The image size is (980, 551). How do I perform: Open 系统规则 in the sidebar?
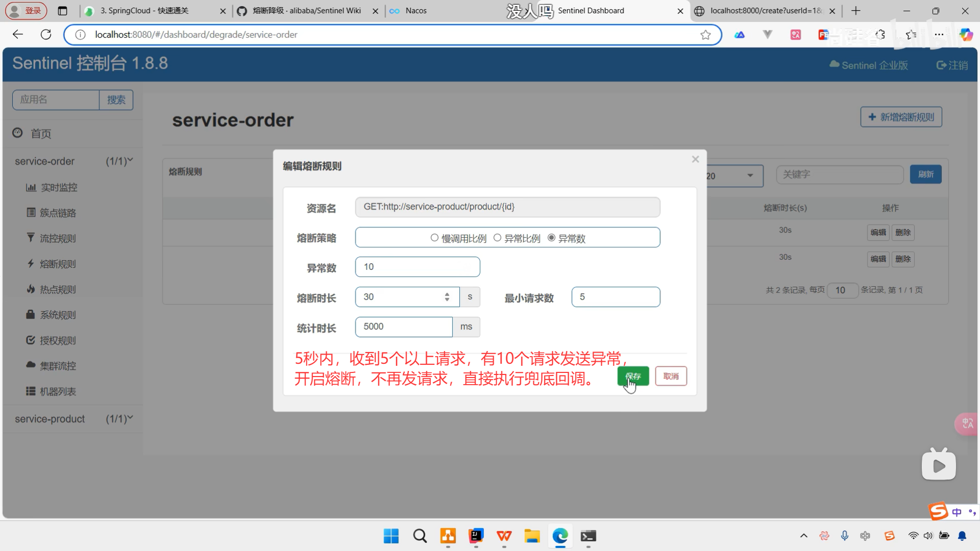pos(57,315)
